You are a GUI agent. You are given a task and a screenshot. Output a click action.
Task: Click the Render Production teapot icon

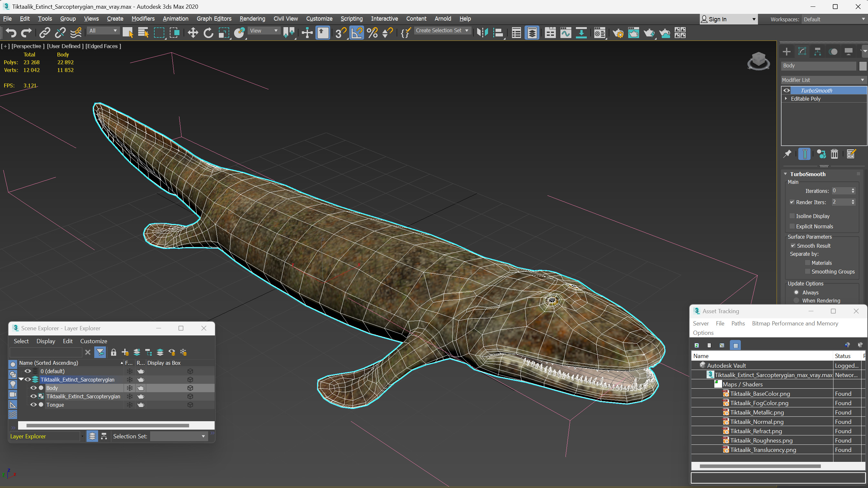coord(649,33)
